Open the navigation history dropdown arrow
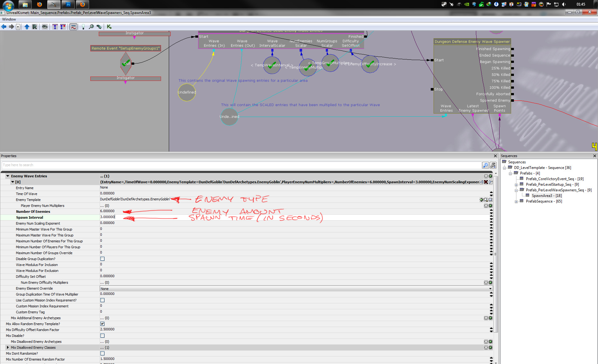Viewport: 598px width, 364px height. [18, 27]
